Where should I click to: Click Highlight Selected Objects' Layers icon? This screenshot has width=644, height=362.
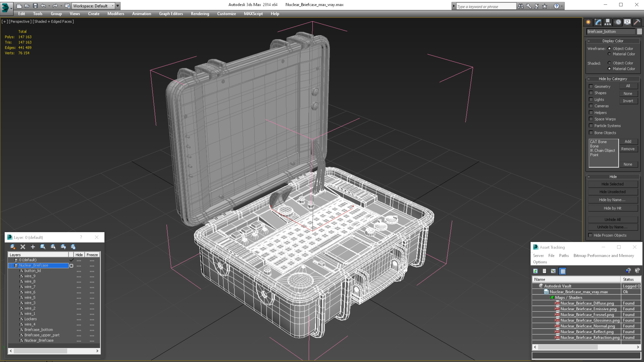pos(53,247)
